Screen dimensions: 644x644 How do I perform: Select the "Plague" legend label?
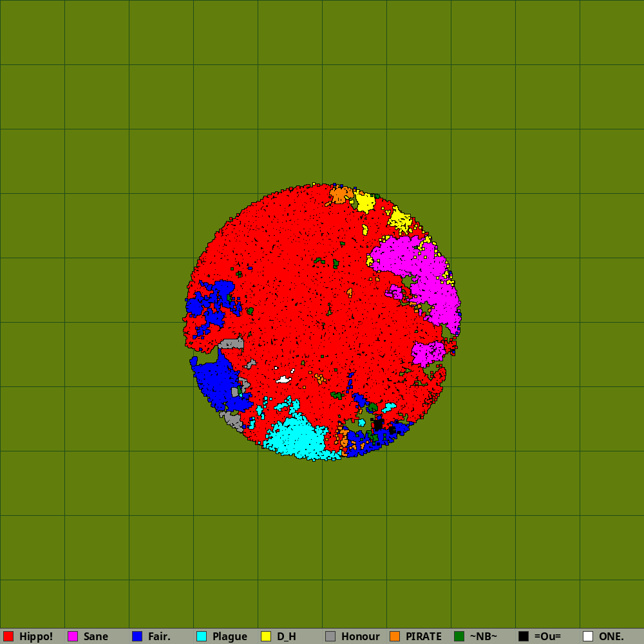[230, 637]
